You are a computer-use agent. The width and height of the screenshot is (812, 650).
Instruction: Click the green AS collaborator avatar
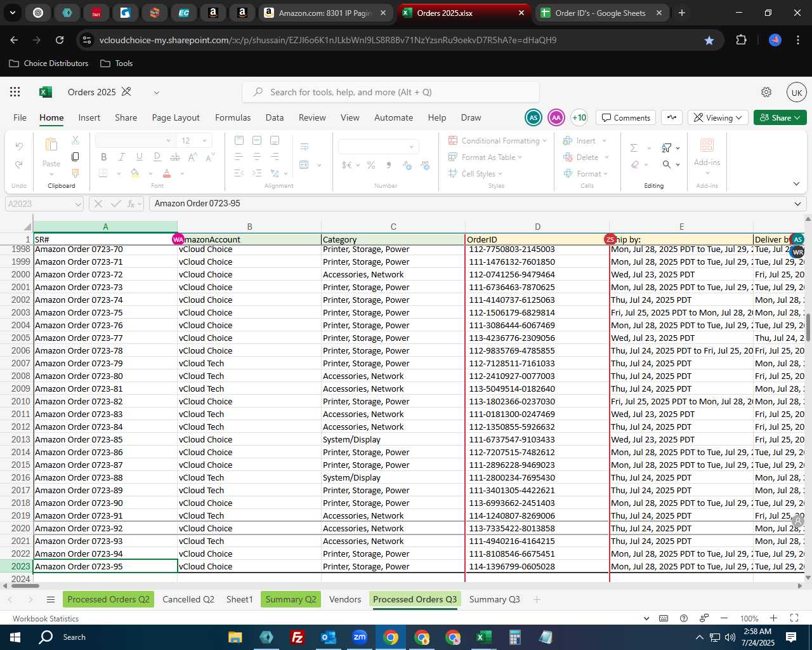click(534, 117)
